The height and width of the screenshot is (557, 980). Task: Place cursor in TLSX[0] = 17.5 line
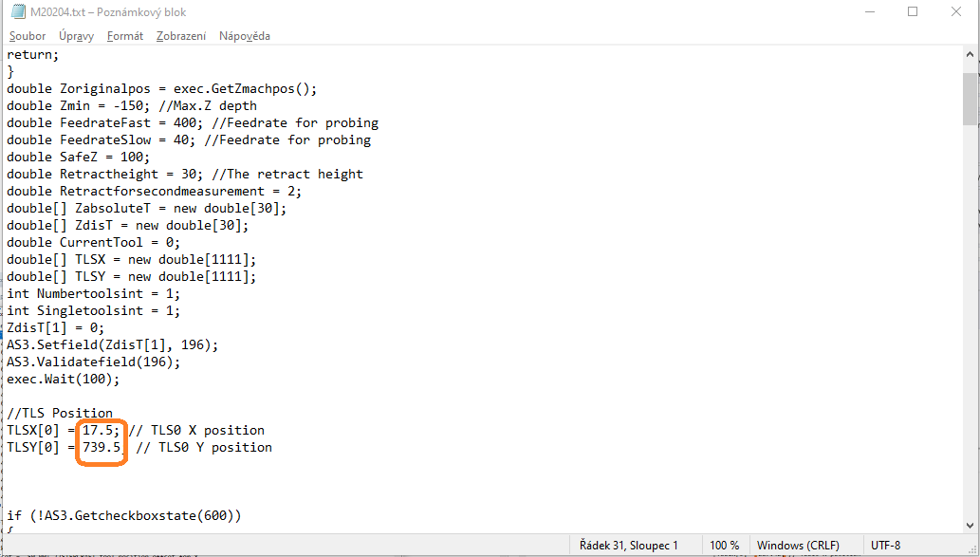pyautogui.click(x=136, y=430)
